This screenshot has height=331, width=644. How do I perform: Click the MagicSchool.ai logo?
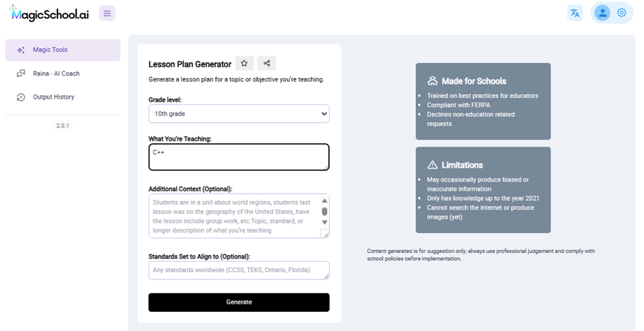49,13
